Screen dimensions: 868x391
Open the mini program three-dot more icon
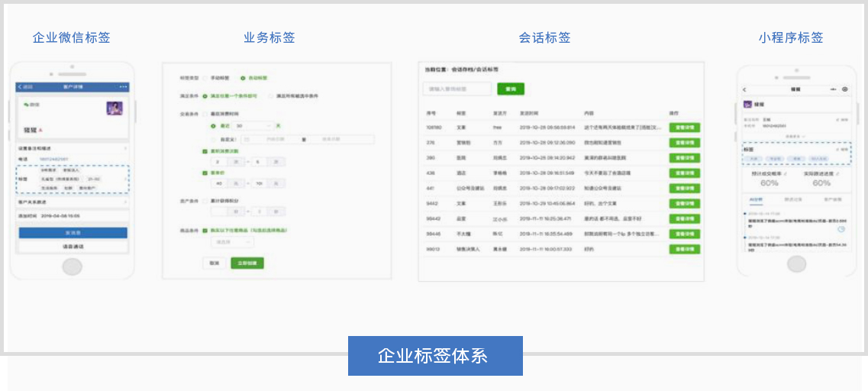tap(833, 89)
